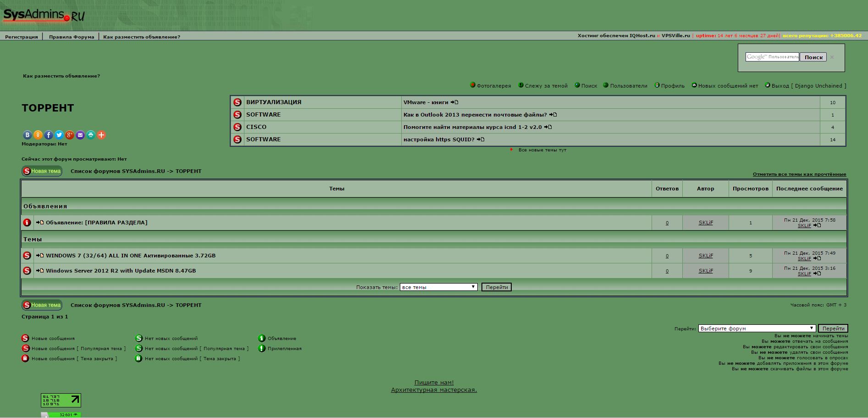Image resolution: width=868 pixels, height=418 pixels.
Task: Start a topic with Новая тема above the topics table
Action: pos(42,171)
